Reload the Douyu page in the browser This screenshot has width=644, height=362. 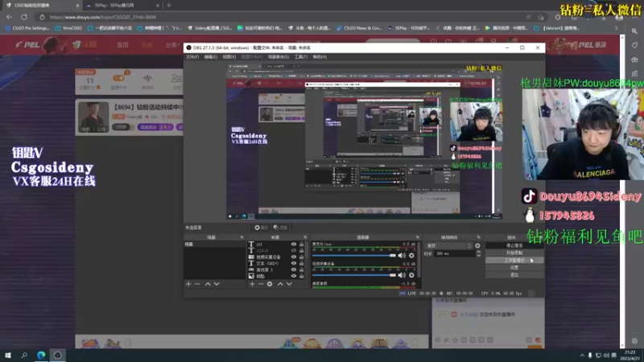24,17
